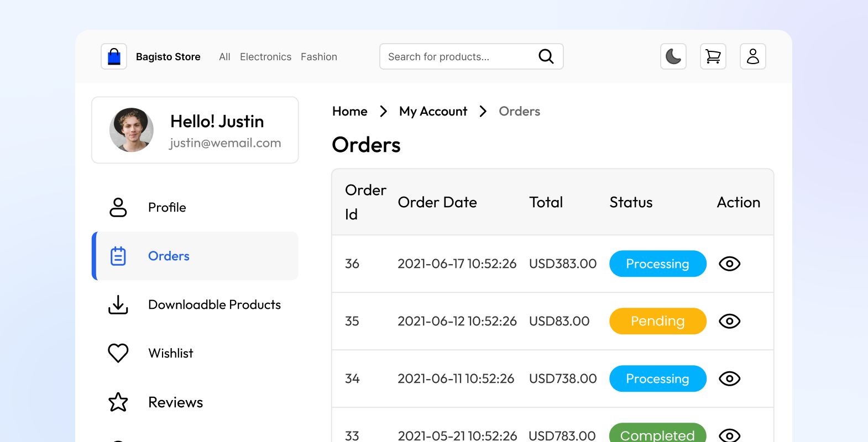Click the search magnifier icon

[546, 56]
